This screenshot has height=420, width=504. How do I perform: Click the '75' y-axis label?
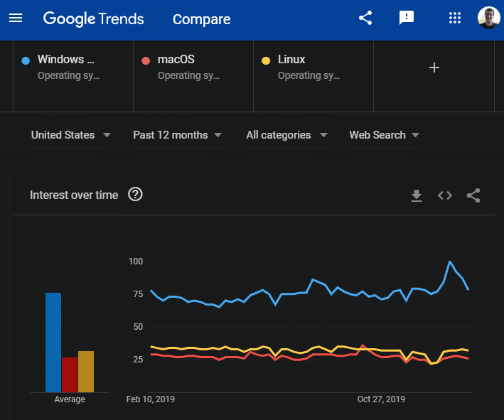click(x=138, y=294)
